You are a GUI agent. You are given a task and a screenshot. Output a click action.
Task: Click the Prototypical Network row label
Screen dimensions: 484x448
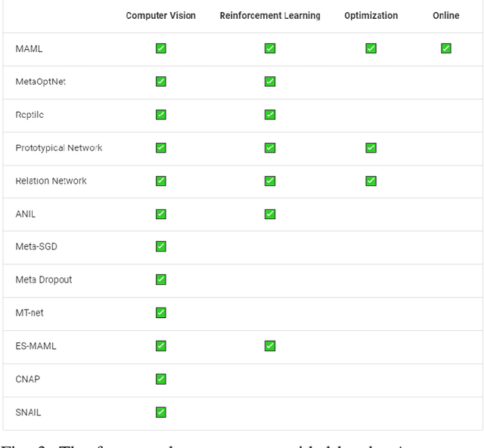click(59, 148)
